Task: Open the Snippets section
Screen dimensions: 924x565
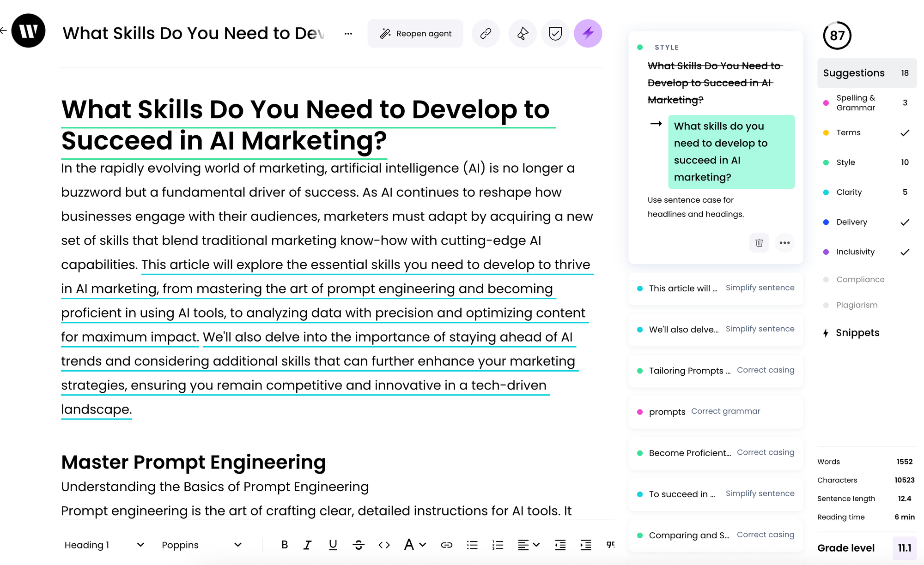Action: click(857, 333)
